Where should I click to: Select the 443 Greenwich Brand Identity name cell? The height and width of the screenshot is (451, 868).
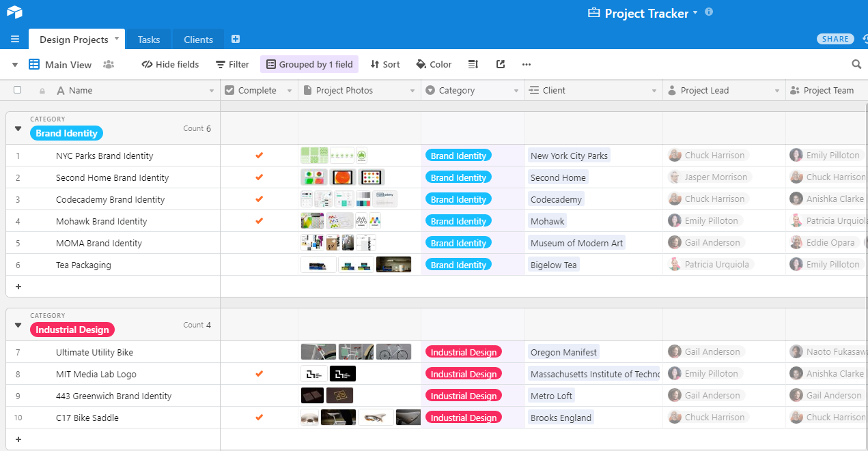coord(113,396)
